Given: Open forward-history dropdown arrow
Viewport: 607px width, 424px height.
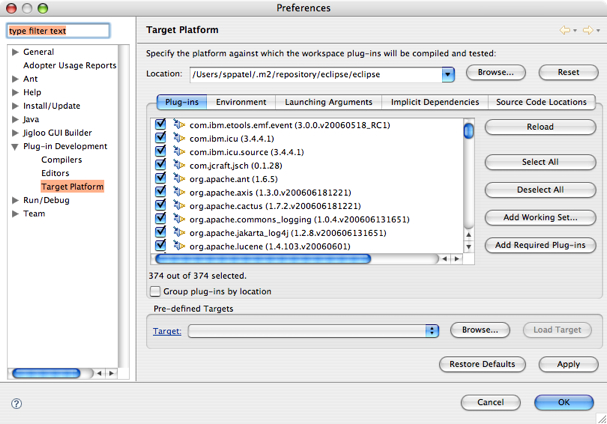Looking at the screenshot, I should coord(598,30).
